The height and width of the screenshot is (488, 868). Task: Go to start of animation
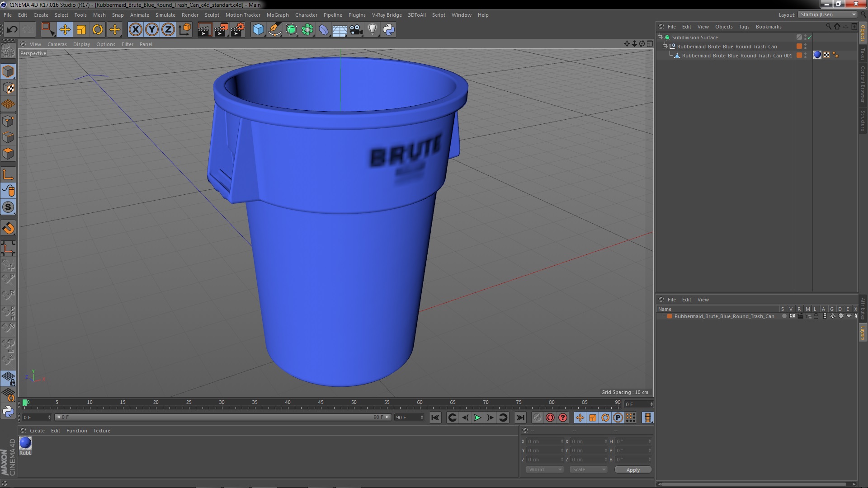(x=435, y=418)
